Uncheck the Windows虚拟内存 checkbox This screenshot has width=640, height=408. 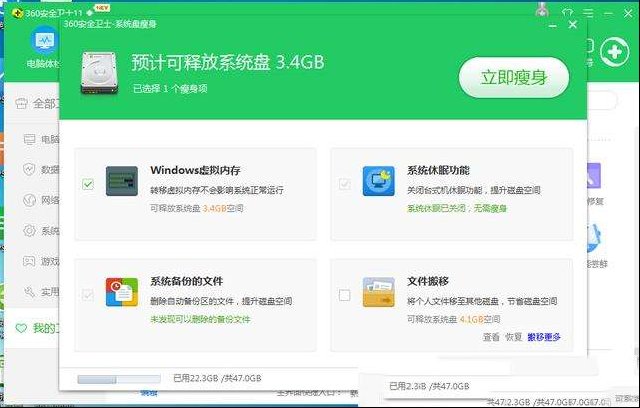click(88, 184)
